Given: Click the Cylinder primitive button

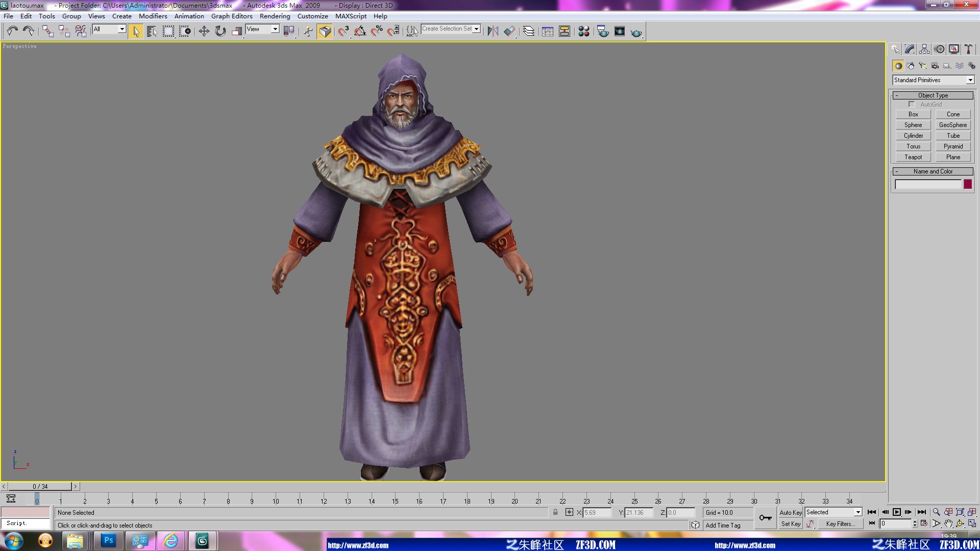Looking at the screenshot, I should click(913, 136).
